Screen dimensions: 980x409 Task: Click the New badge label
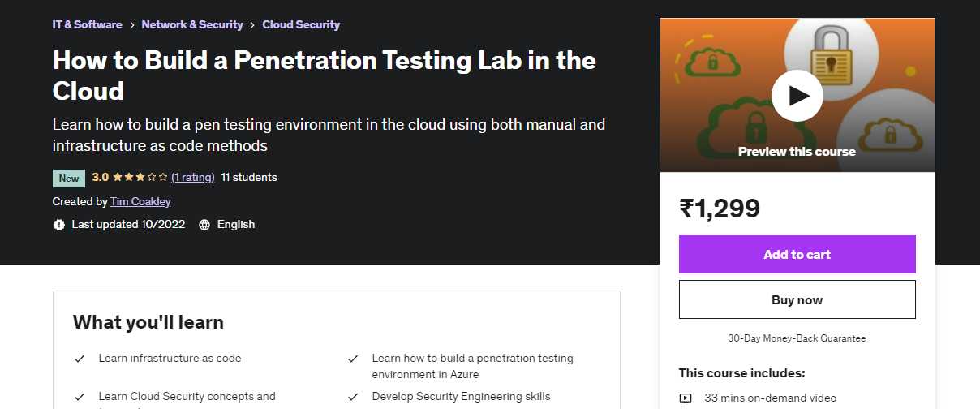coord(69,179)
